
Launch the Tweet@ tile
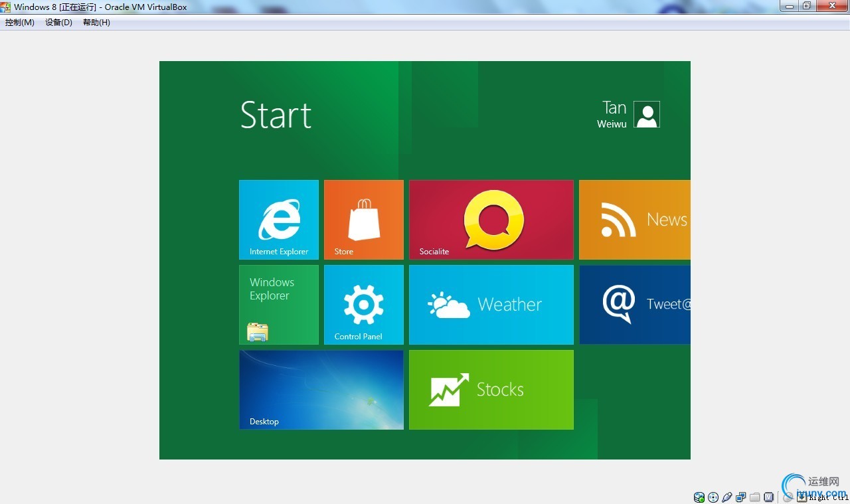(x=635, y=305)
